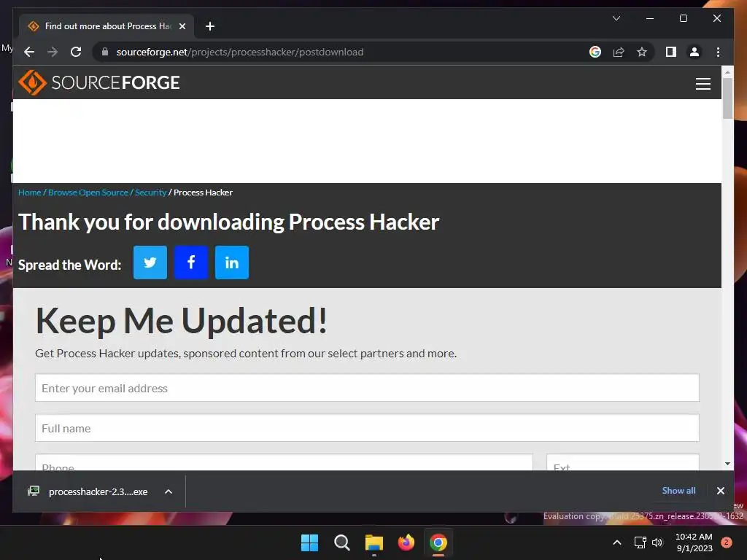Image resolution: width=747 pixels, height=560 pixels.
Task: Open the Security breadcrumb link
Action: point(150,192)
